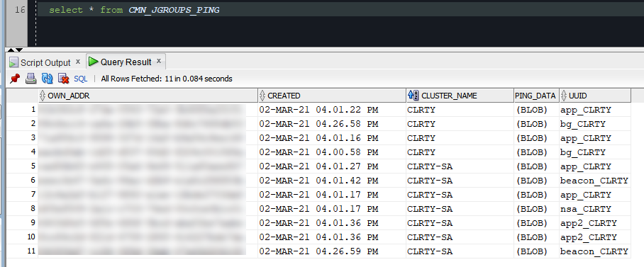644x267 pixels.
Task: Open the SQL link in result toolbar
Action: click(81, 79)
